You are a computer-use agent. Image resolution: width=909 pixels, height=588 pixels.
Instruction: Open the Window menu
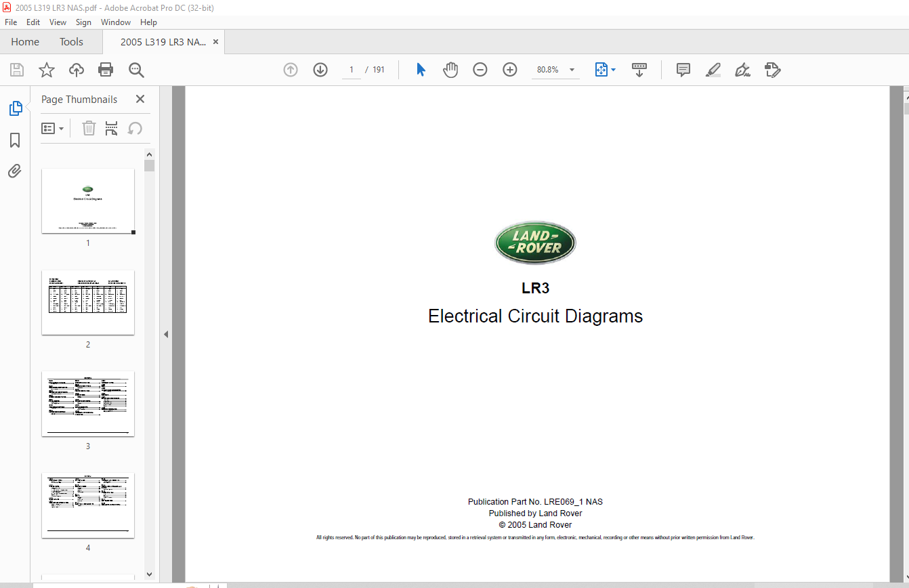coord(116,22)
